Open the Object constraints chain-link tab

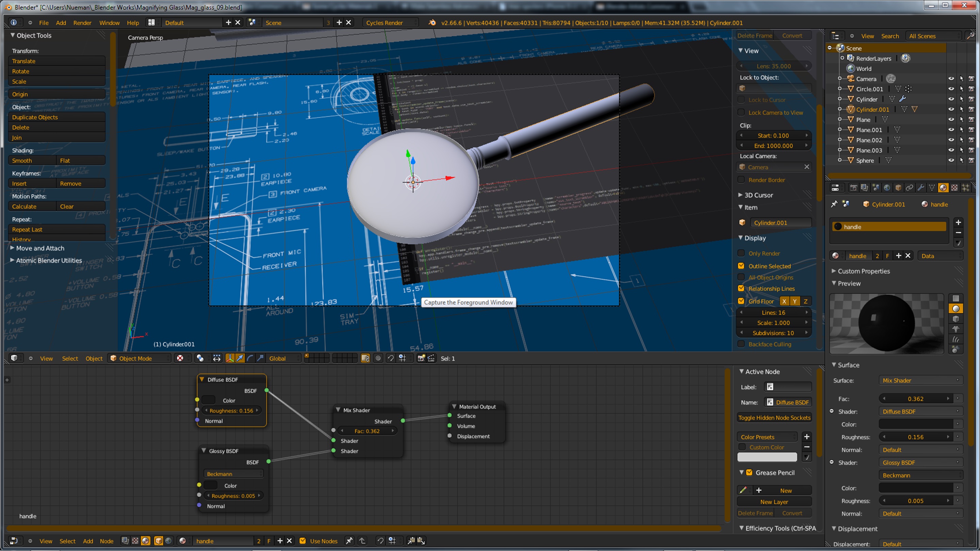909,187
